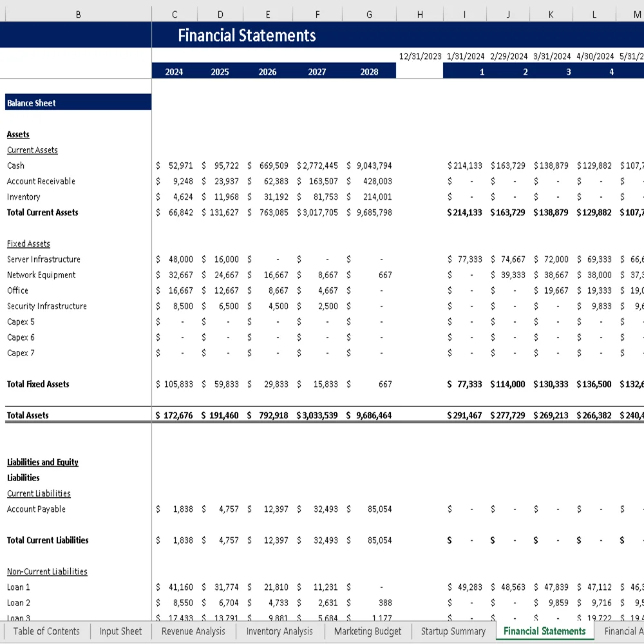Click the Financial Statements title banner
This screenshot has width=644, height=644.
247,35
